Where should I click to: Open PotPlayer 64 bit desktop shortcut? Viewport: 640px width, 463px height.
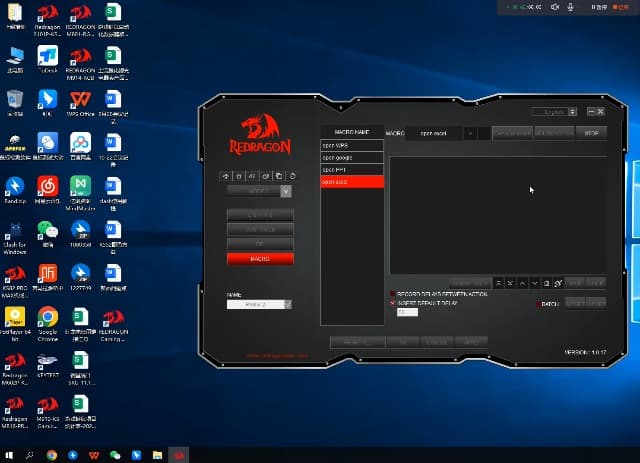pyautogui.click(x=15, y=324)
